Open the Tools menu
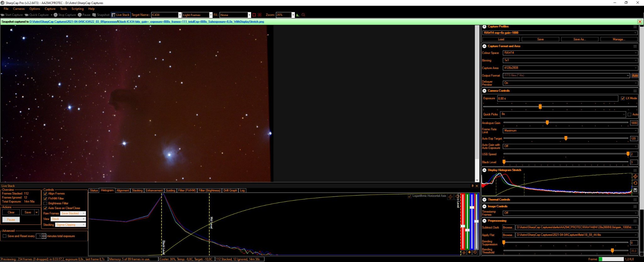This screenshot has height=262, width=644. tap(64, 9)
